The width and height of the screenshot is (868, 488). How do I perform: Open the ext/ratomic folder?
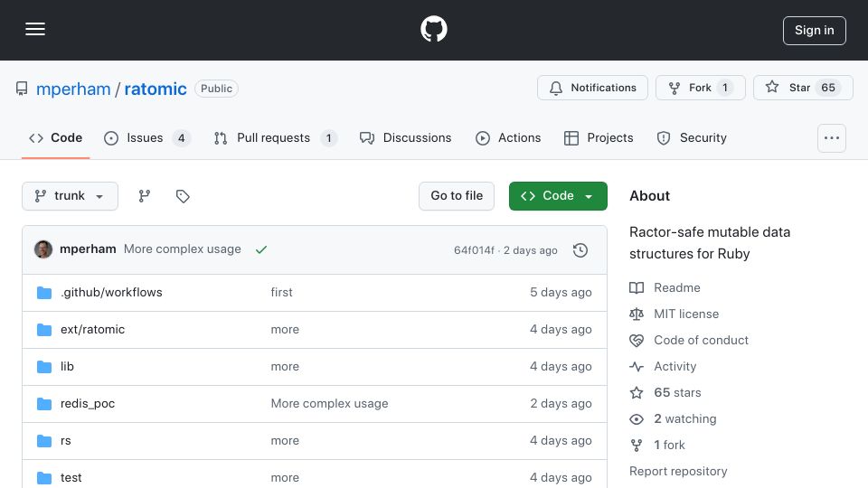click(92, 329)
